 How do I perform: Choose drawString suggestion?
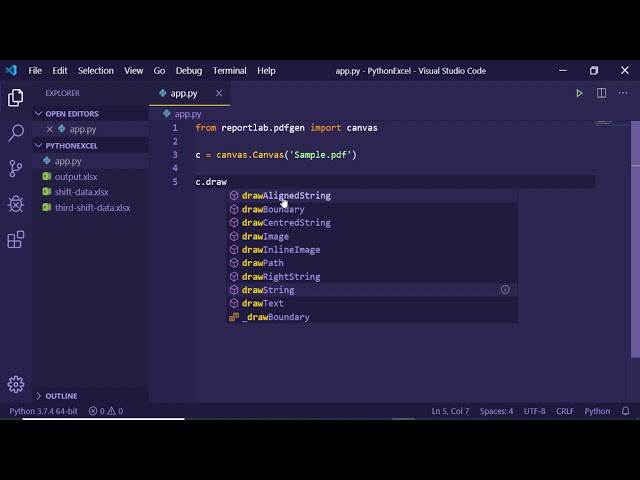point(372,290)
